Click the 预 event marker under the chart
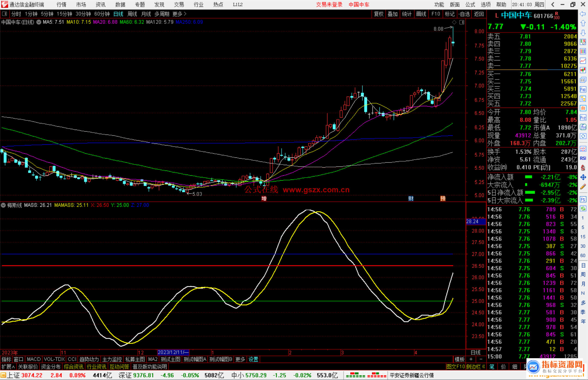588x380 pixels. [x=443, y=198]
